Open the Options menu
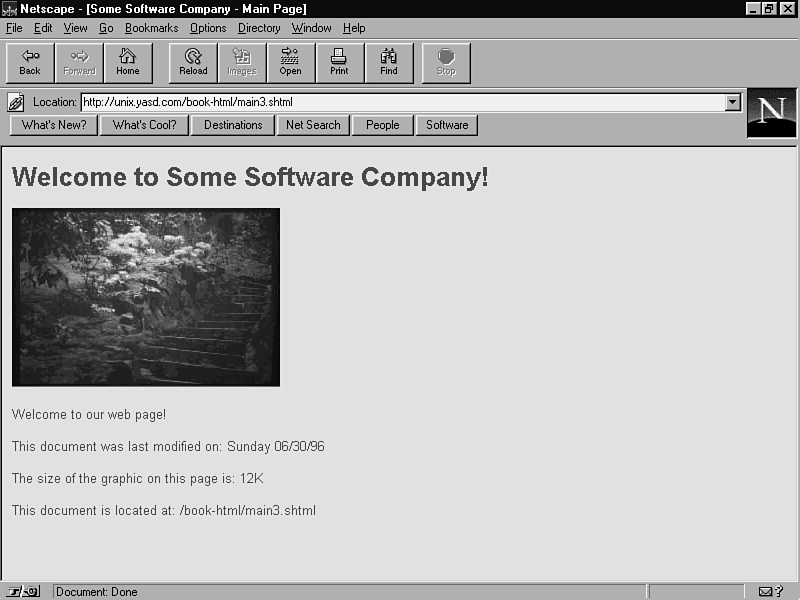The height and width of the screenshot is (600, 800). (208, 28)
